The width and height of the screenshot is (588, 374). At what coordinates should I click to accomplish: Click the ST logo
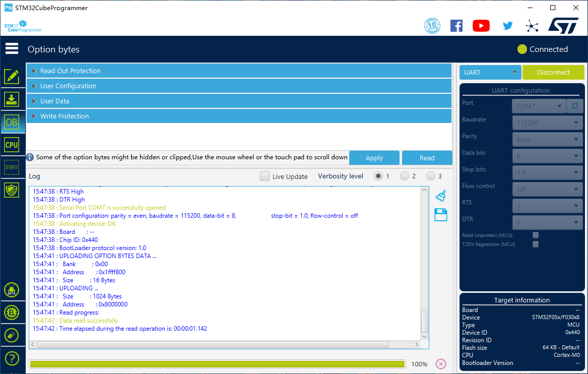click(563, 26)
